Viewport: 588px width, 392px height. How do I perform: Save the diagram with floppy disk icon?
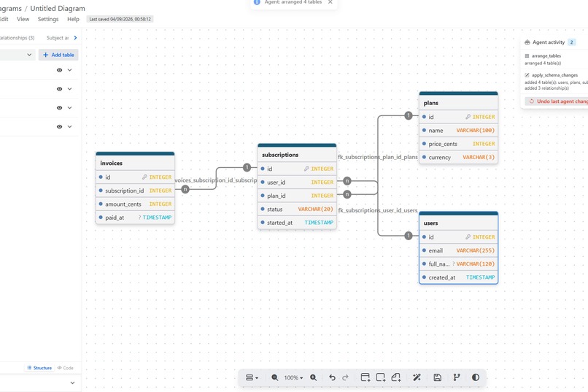click(x=437, y=377)
